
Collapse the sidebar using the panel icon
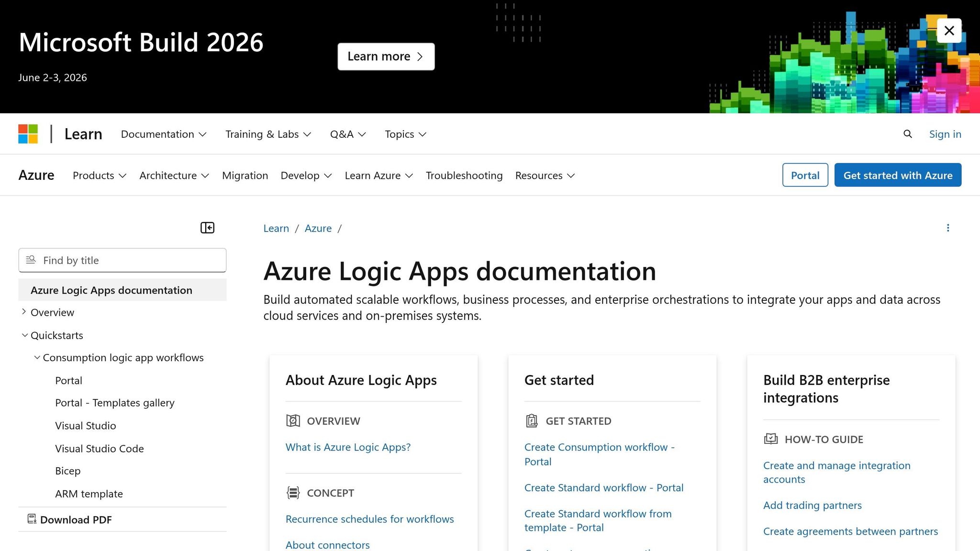[207, 228]
